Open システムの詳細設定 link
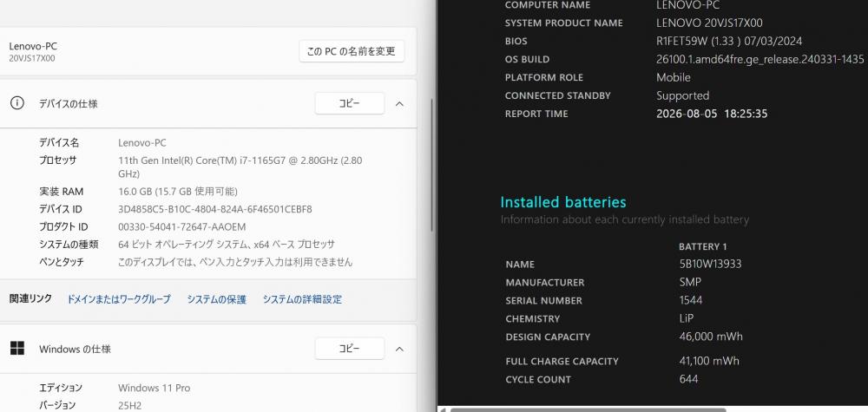This screenshot has width=868, height=412. coord(302,299)
